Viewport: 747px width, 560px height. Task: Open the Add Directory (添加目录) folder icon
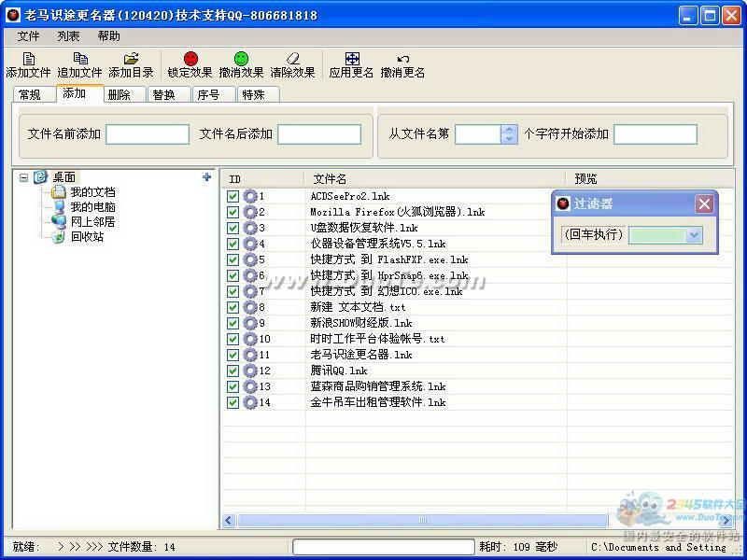tap(131, 59)
